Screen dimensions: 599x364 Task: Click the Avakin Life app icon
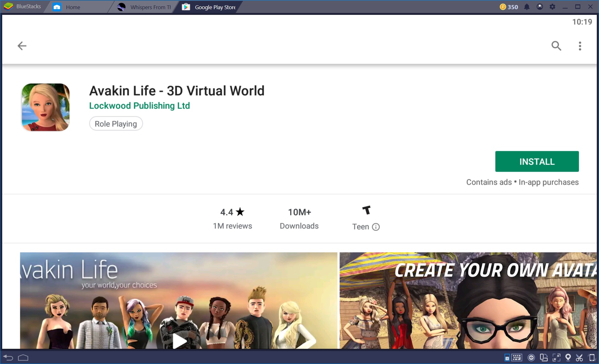pyautogui.click(x=46, y=107)
